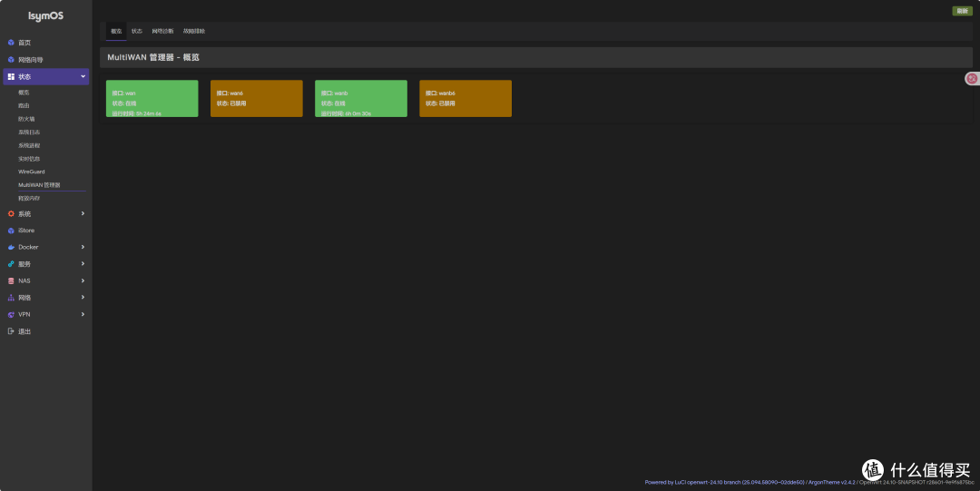980x491 pixels.
Task: Expand the 系统 menu chevron
Action: 83,213
